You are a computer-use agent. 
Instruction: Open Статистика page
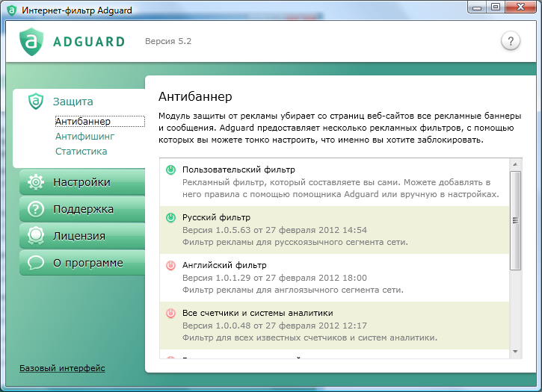(81, 152)
